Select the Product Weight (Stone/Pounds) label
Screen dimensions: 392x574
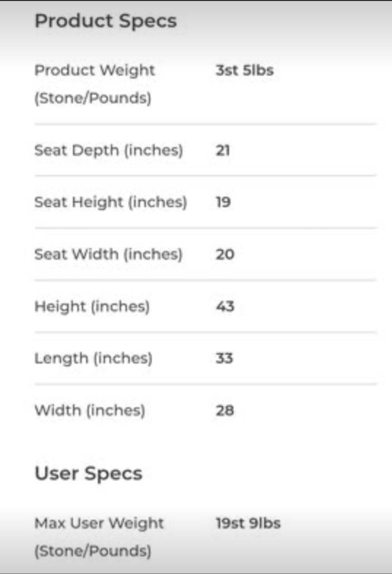point(95,84)
